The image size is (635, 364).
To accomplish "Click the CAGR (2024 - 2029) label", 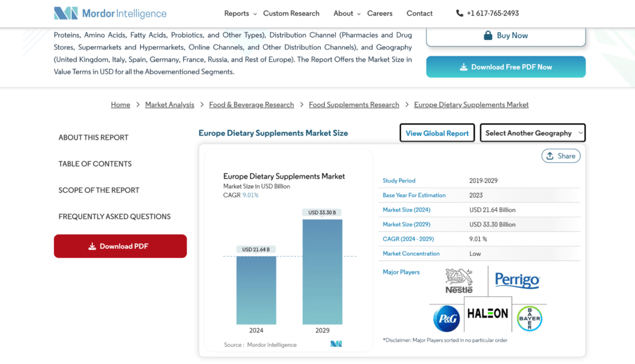I will 408,239.
